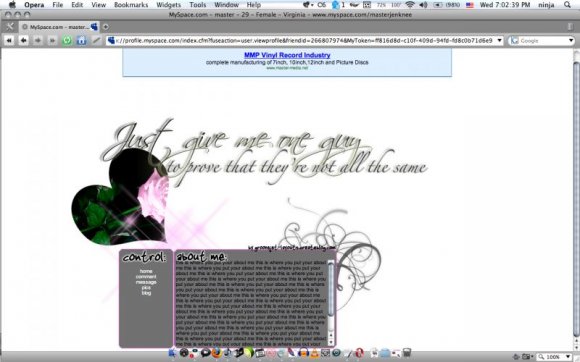
Task: Click the closed tabs trash icon
Action: [570, 27]
